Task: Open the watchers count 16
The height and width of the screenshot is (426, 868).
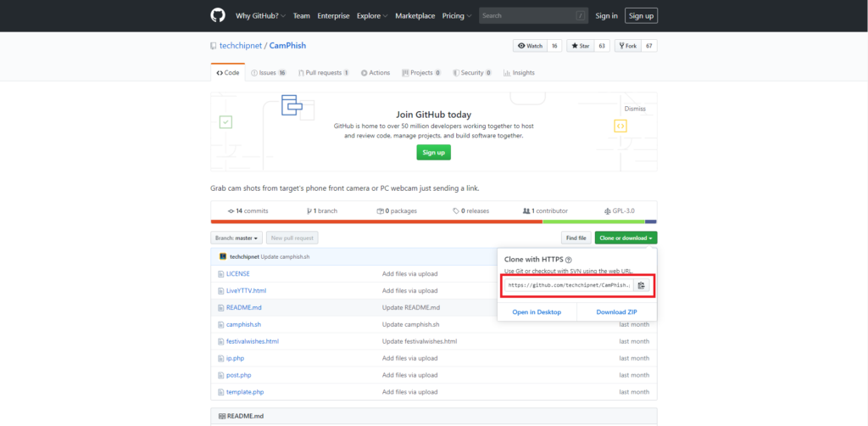Action: click(x=555, y=46)
